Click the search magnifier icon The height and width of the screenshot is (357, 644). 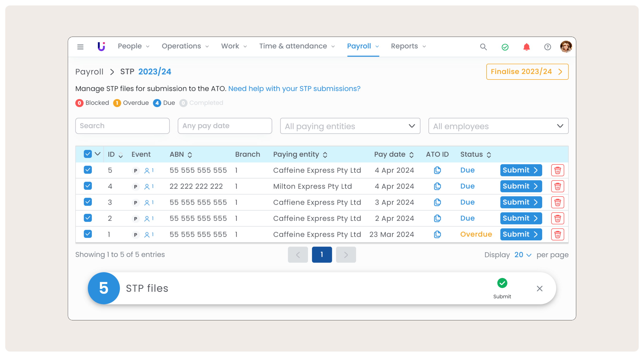[483, 47]
